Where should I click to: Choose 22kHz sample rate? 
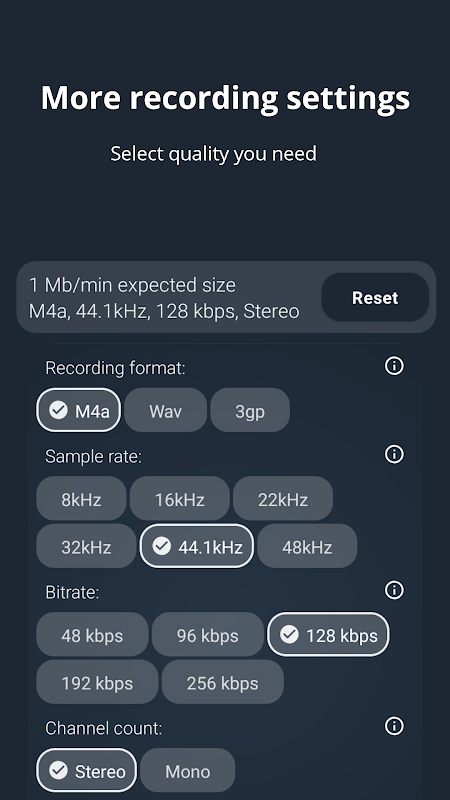(x=283, y=498)
